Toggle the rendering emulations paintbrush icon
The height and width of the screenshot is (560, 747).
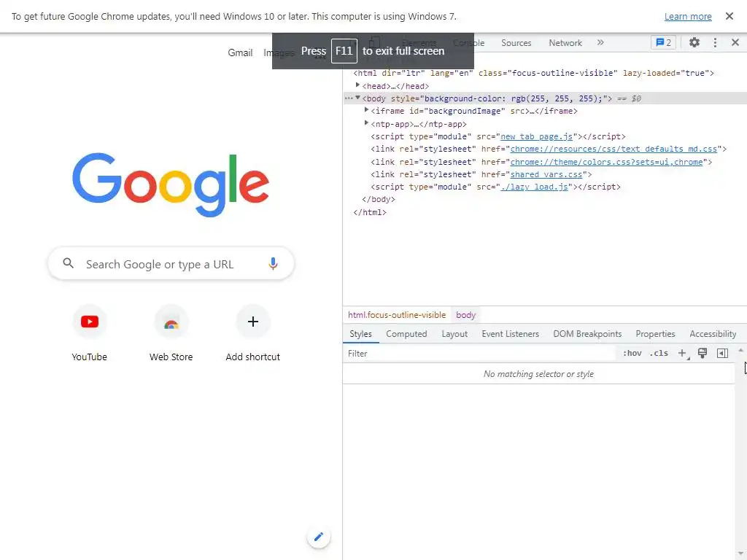(x=703, y=353)
